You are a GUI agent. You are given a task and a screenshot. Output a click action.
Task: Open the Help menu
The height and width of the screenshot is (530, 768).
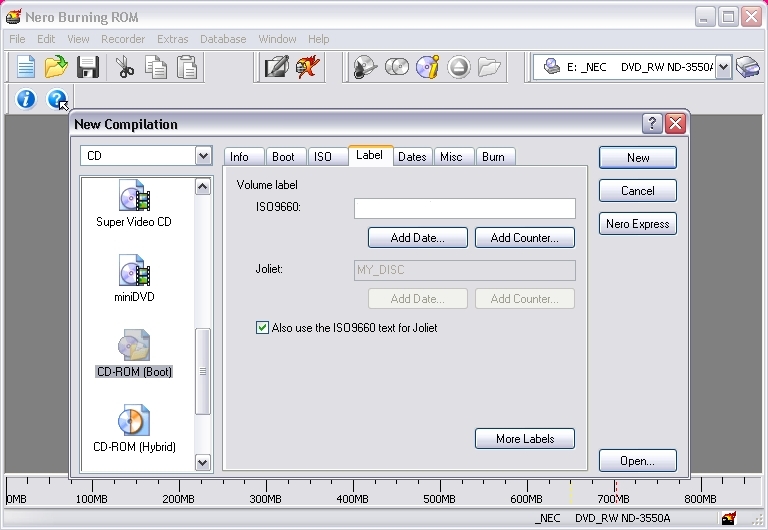318,39
